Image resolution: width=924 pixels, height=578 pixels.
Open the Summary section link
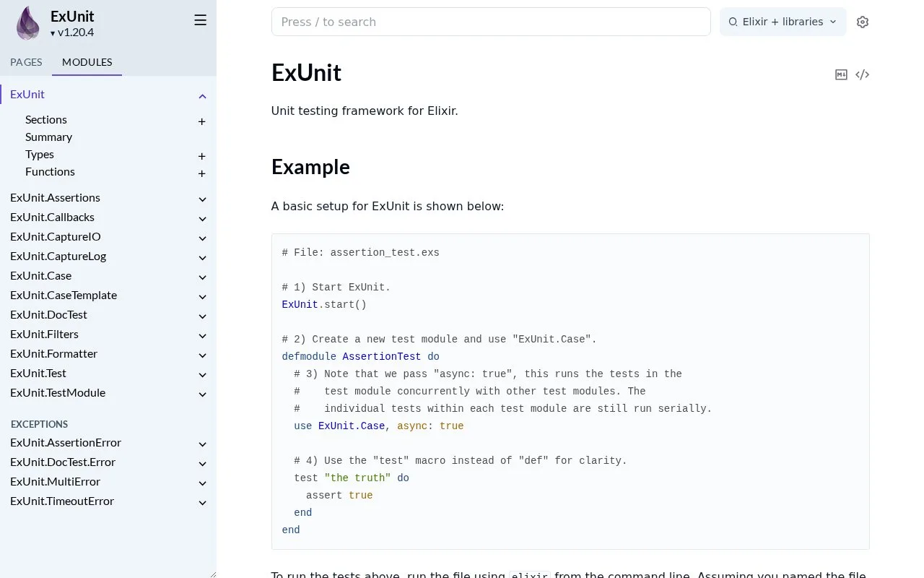48,137
